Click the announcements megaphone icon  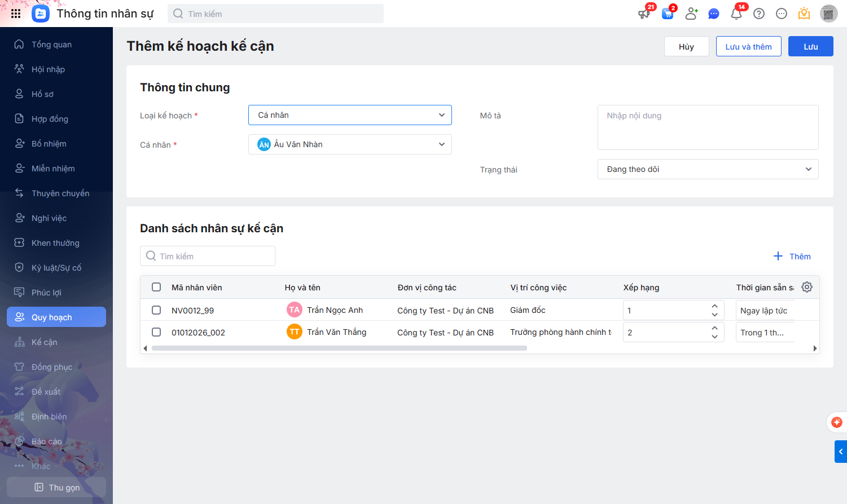(644, 14)
